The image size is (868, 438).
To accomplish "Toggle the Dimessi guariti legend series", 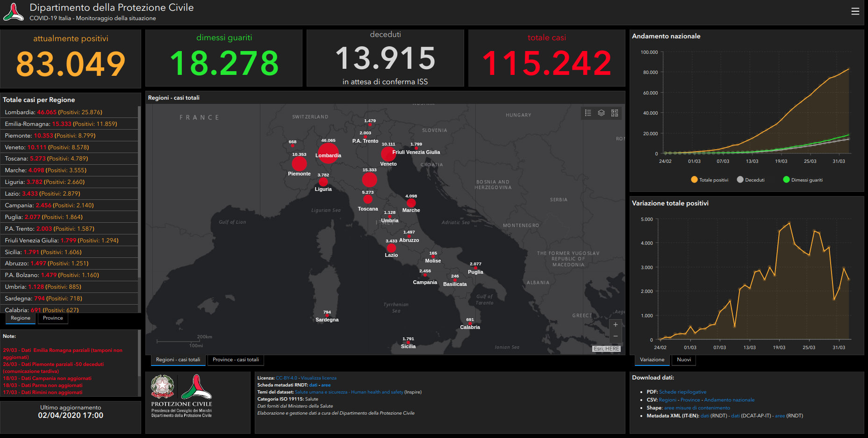I will tap(803, 180).
